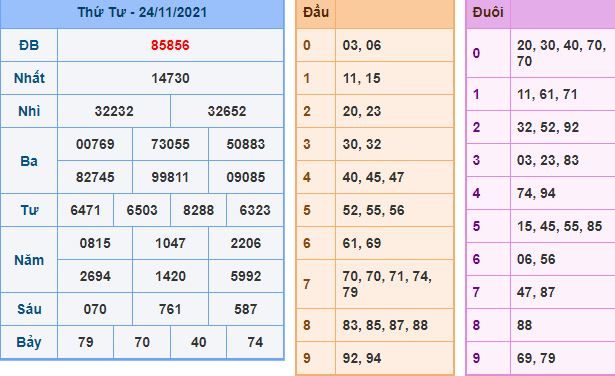Select the Ba prize number 00769
Viewport: 615px width, 376px height.
tap(95, 144)
